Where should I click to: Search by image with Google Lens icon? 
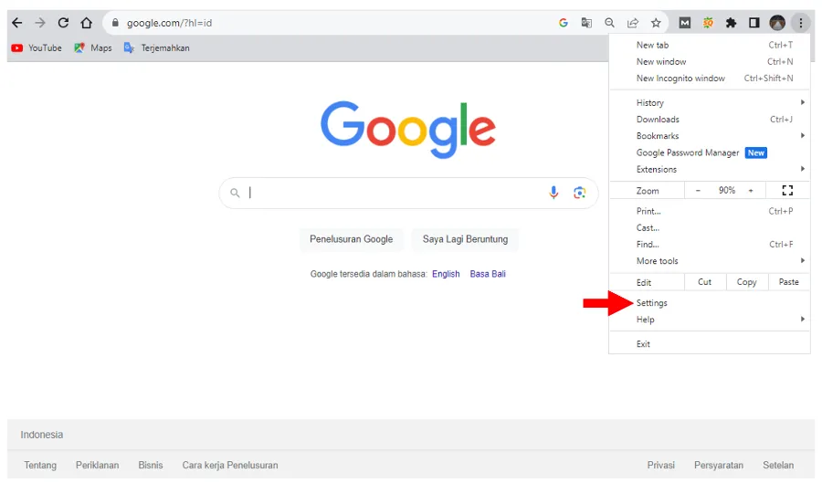[x=579, y=193]
